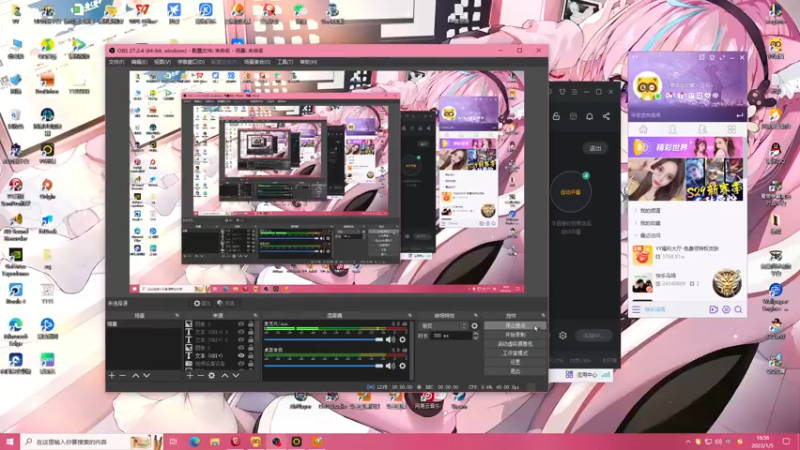
Task: Click the target icon at YY window bottom
Action: pyautogui.click(x=726, y=309)
